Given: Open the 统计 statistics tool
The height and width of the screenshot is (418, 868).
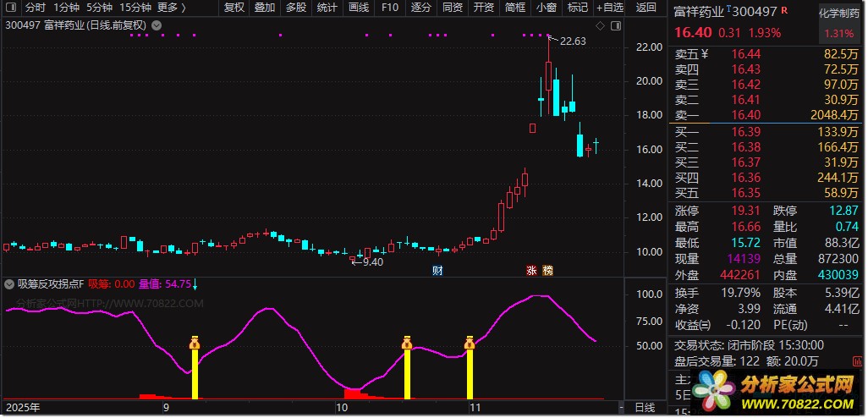Looking at the screenshot, I should [x=327, y=8].
